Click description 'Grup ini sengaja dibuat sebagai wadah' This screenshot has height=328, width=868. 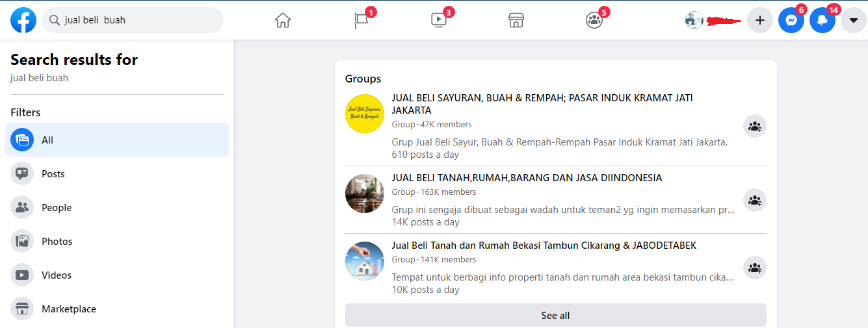pos(563,210)
